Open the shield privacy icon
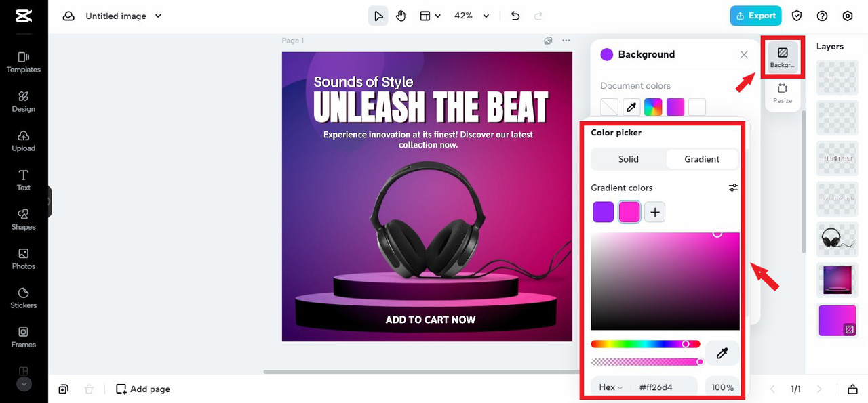868x403 pixels. [x=797, y=16]
